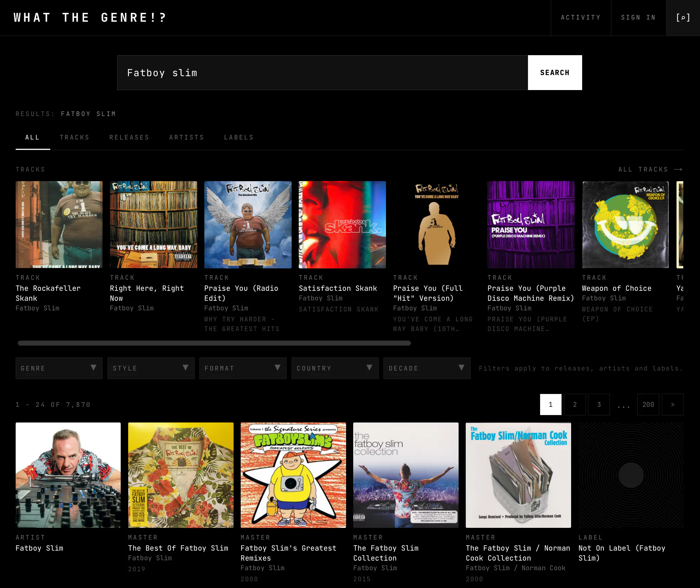Open Not On Label vinyl placeholder
The width and height of the screenshot is (700, 588).
pos(631,475)
